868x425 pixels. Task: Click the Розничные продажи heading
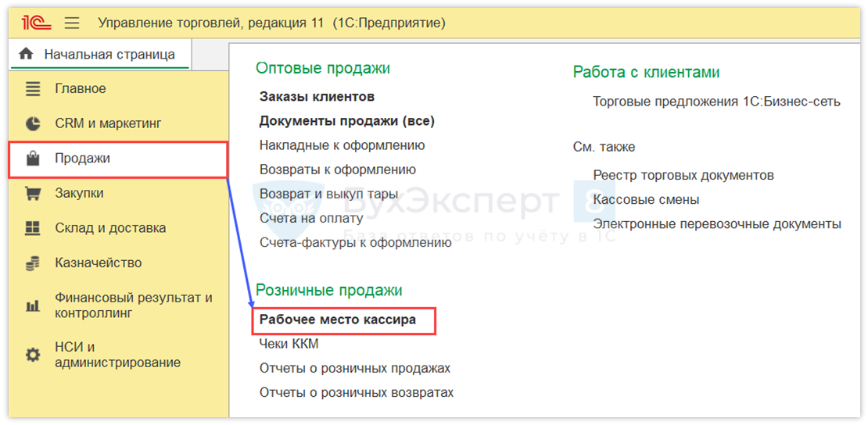pos(328,290)
